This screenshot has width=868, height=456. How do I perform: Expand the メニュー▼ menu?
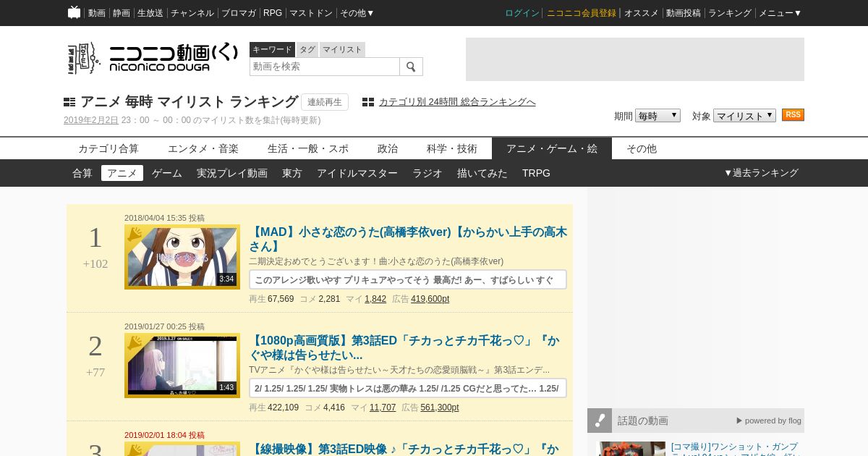coord(780,13)
